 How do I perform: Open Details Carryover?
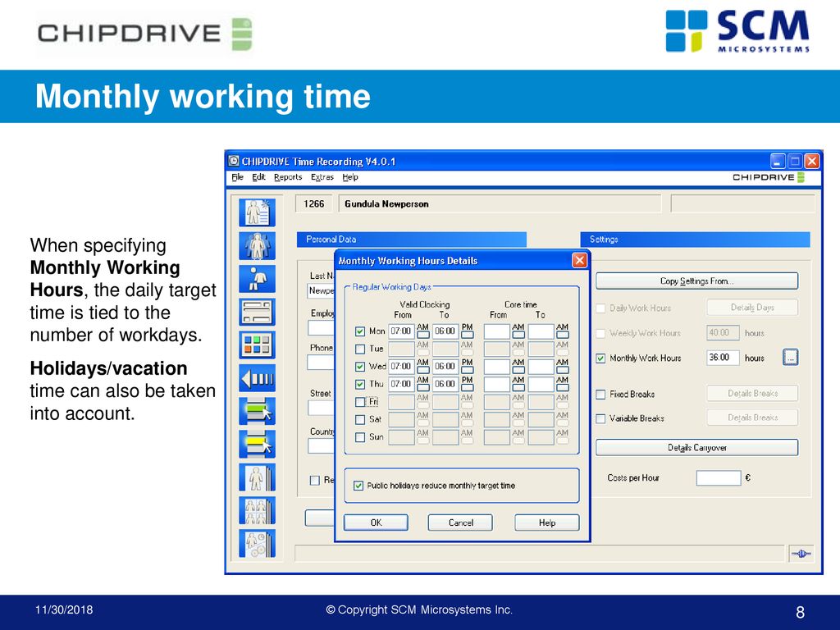coord(697,448)
